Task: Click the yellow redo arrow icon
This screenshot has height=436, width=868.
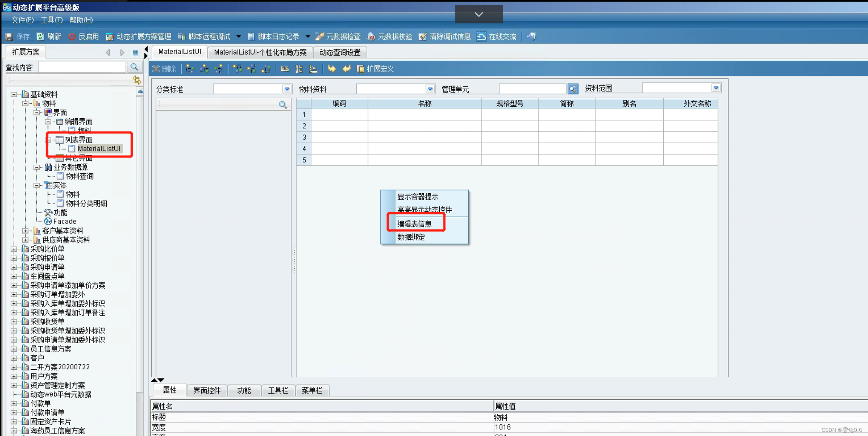Action: click(x=331, y=69)
